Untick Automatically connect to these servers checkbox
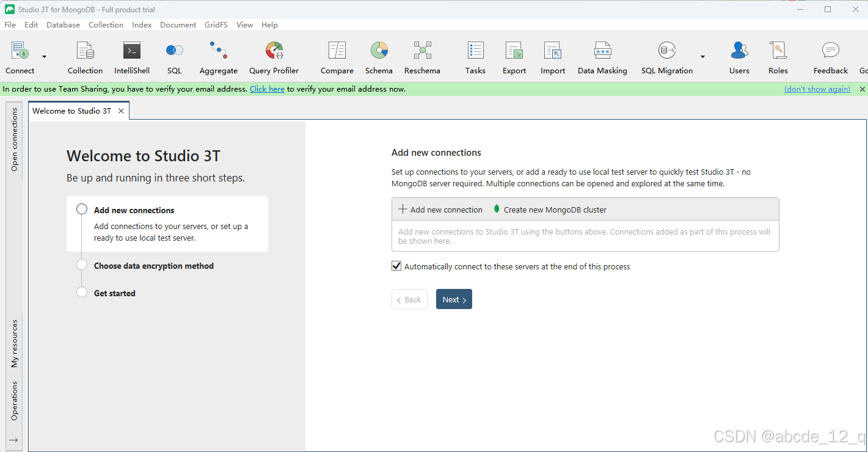868x452 pixels. point(397,266)
